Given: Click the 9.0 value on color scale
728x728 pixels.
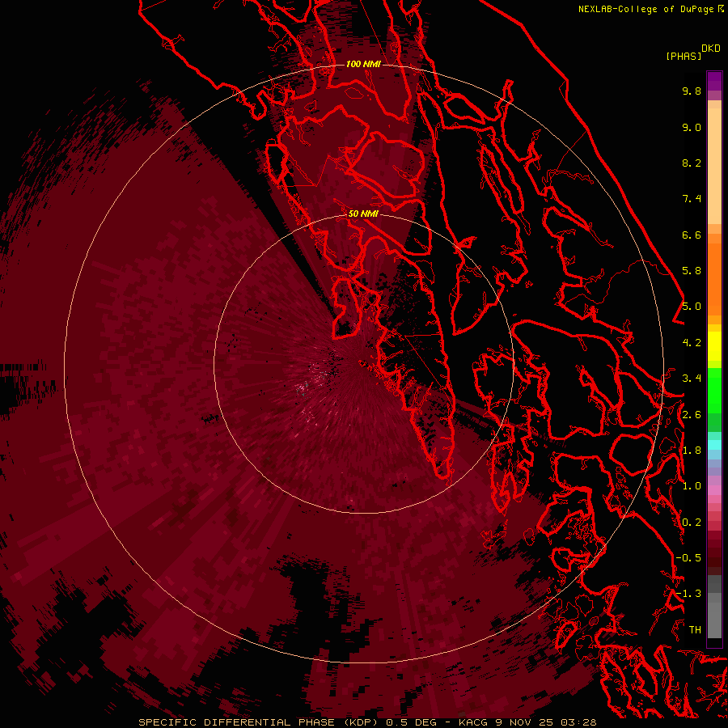Looking at the screenshot, I should tap(692, 128).
